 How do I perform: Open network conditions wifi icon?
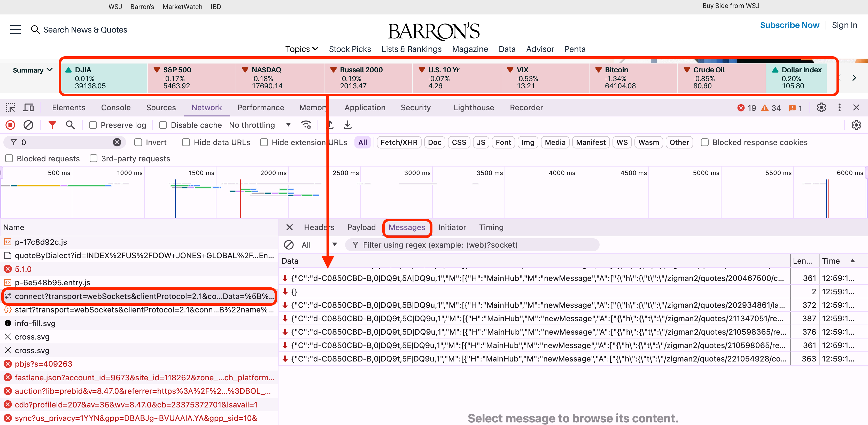306,125
